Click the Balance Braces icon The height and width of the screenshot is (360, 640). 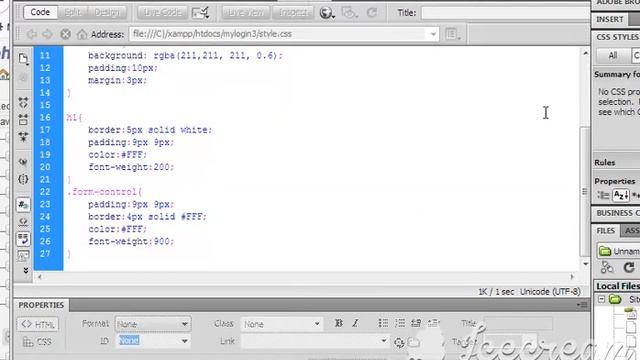[23, 179]
